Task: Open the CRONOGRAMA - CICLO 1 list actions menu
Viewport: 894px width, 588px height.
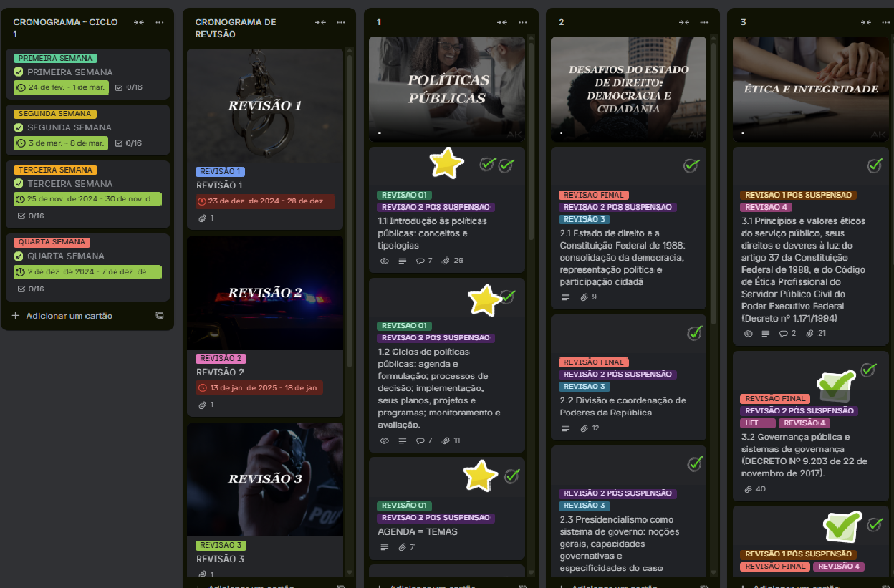Action: pos(160,22)
